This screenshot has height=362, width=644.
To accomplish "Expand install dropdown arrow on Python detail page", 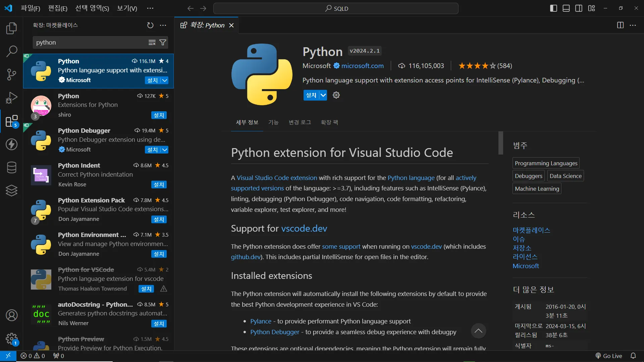I will pos(323,95).
